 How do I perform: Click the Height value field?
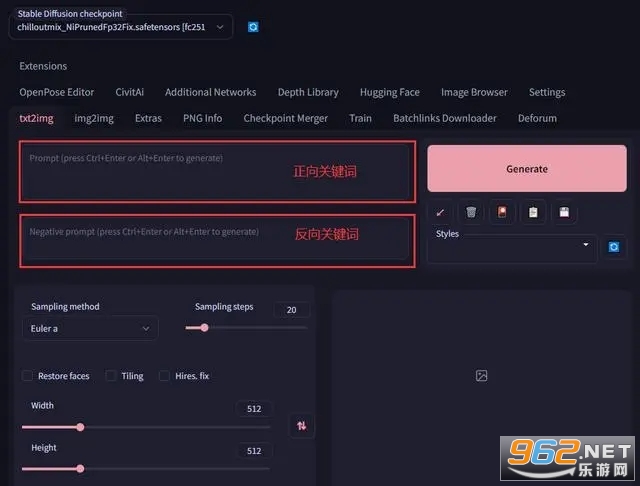pos(254,450)
